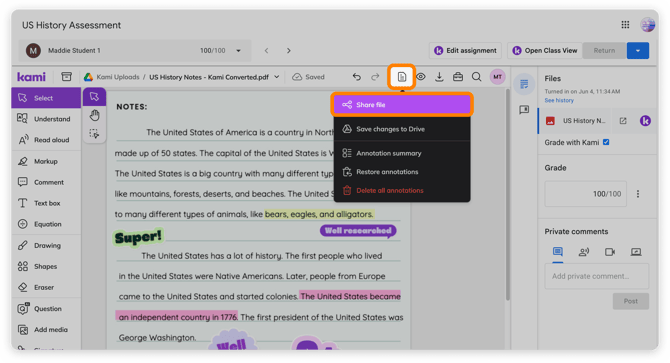Image resolution: width=670 pixels, height=363 pixels.
Task: Select screen capture comment icon
Action: point(636,252)
